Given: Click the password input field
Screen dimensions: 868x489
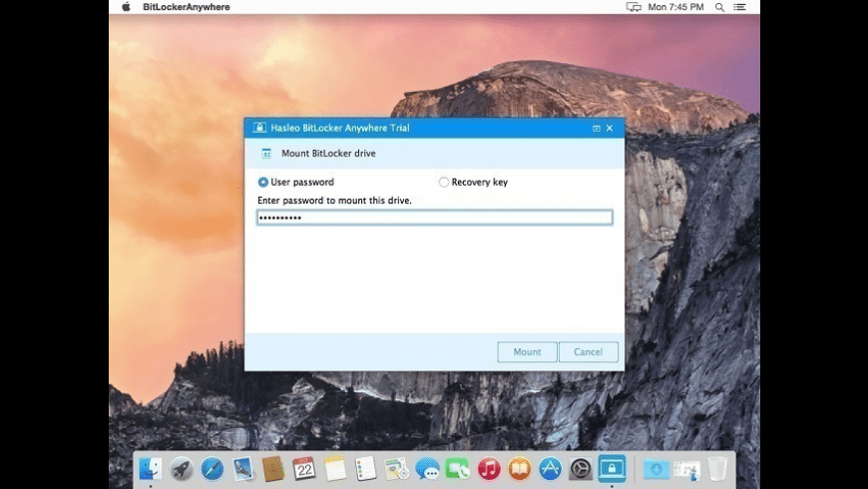Looking at the screenshot, I should tap(435, 218).
